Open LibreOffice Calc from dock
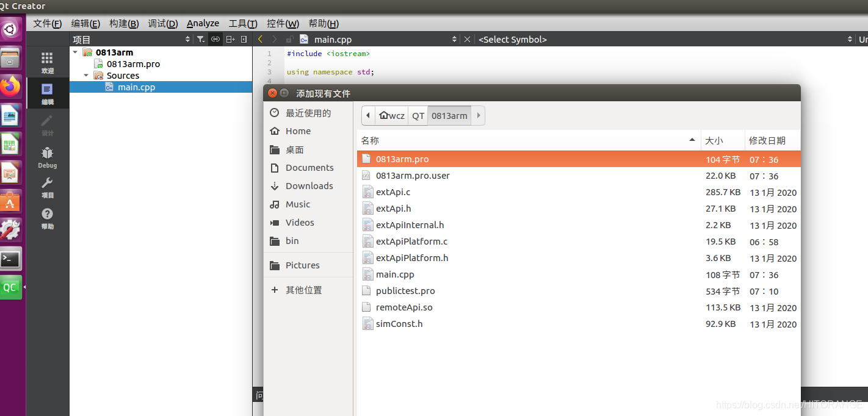868x416 pixels. 10,144
